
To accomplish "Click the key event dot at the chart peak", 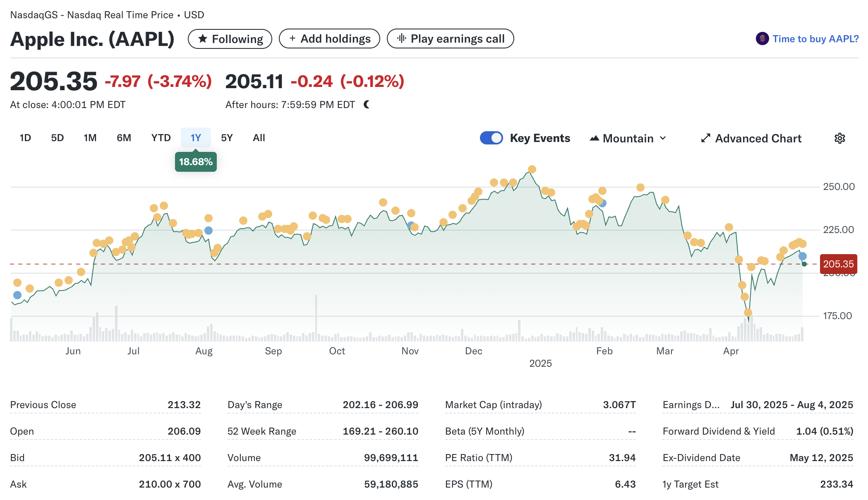I will [532, 169].
